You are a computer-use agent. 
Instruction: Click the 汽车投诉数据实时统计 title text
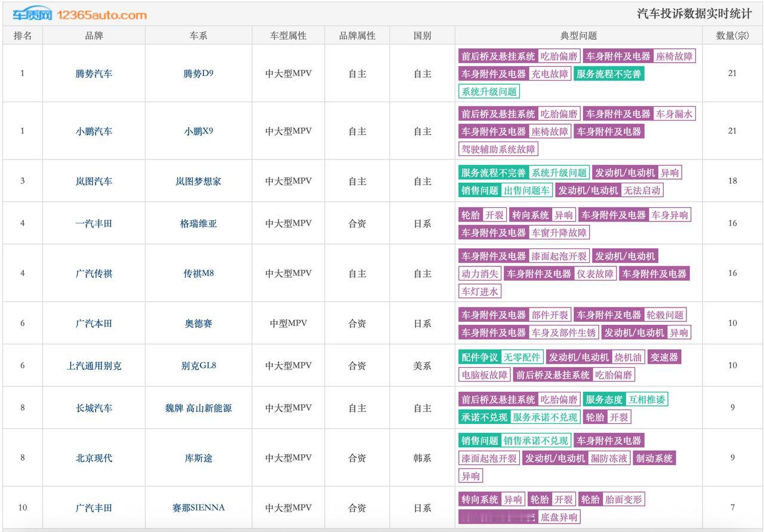(695, 14)
